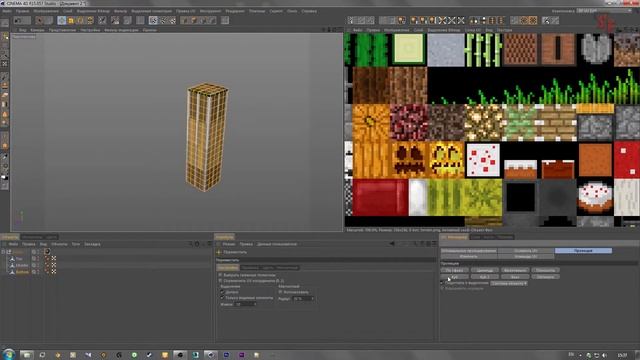The width and height of the screenshot is (640, 360).
Task: Click the material tag on the root object
Action: 47,252
